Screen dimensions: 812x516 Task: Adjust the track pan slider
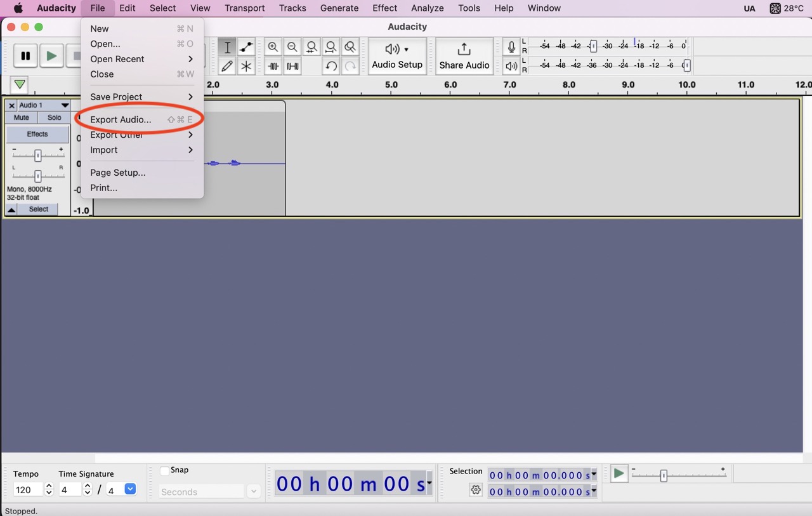38,176
